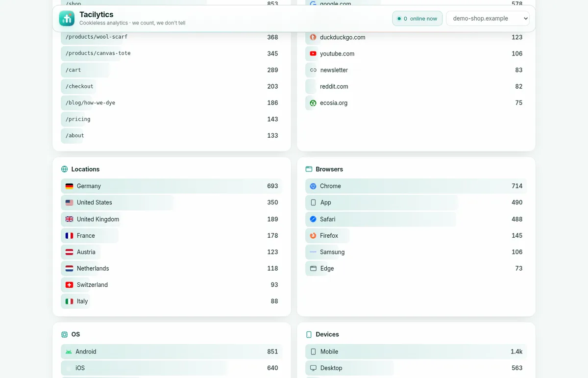Image resolution: width=588 pixels, height=378 pixels.
Task: Click the OS chip icon
Action: (x=64, y=334)
